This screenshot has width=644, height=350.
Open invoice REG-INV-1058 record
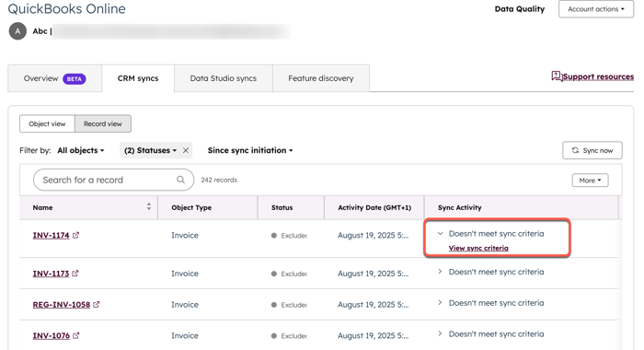62,305
